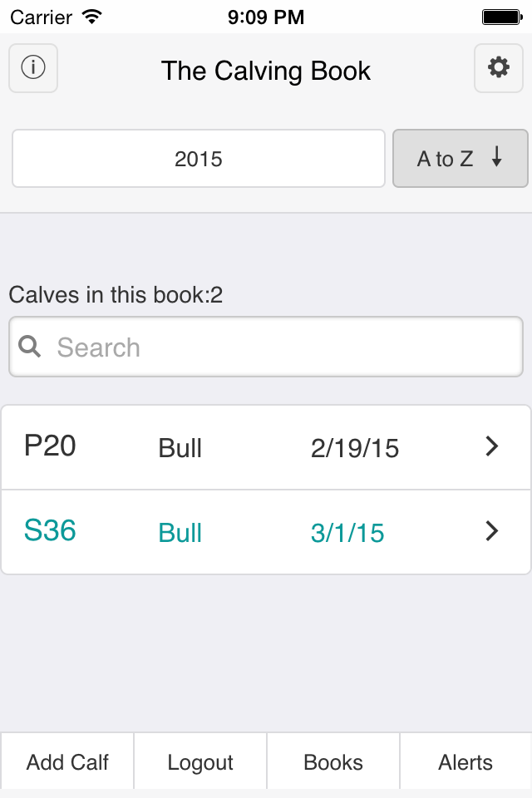Open settings via the gear icon

click(499, 68)
